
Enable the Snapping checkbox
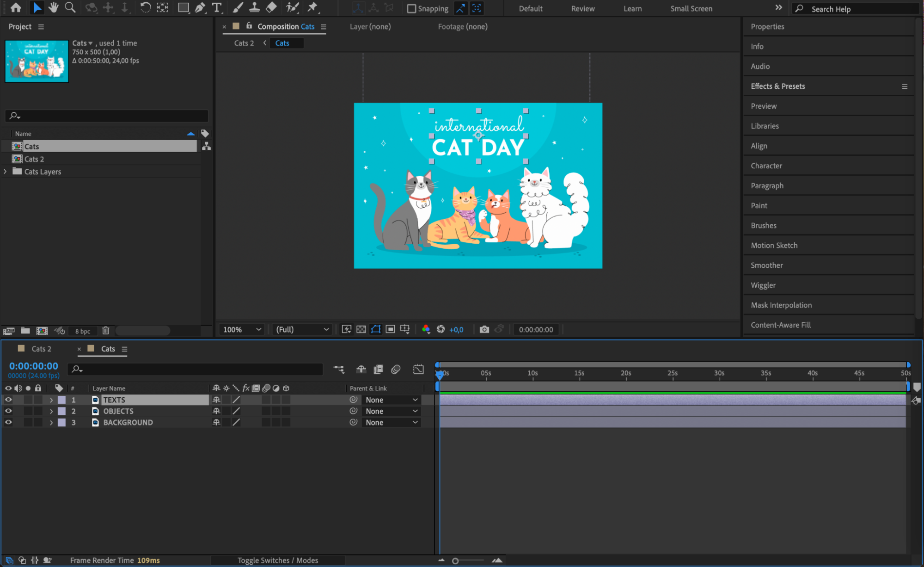click(x=411, y=8)
